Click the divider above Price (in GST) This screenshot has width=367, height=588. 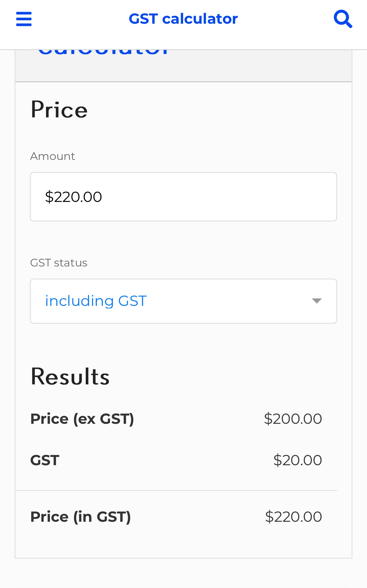click(176, 491)
